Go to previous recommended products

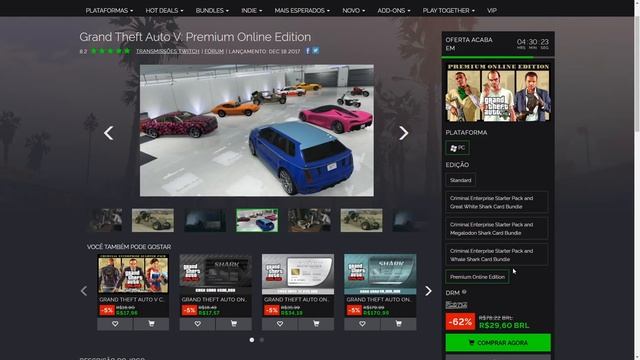pos(84,291)
